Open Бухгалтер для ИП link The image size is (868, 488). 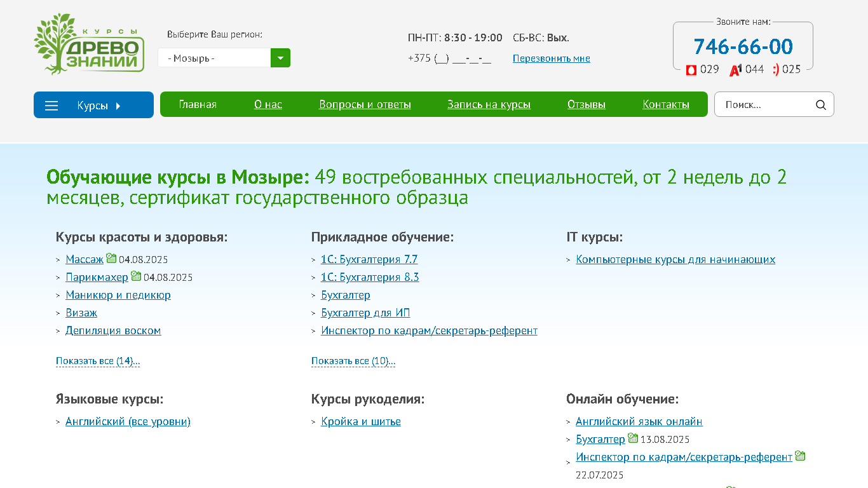365,313
